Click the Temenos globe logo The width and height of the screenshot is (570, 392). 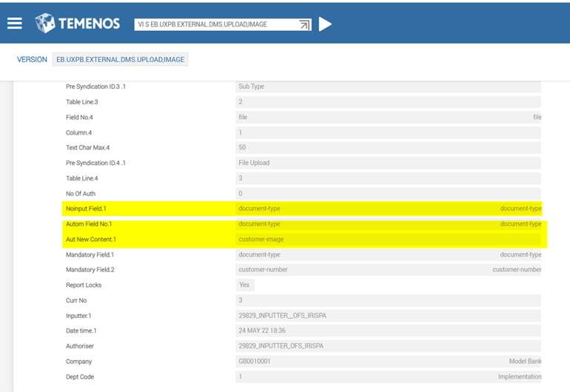(x=45, y=23)
